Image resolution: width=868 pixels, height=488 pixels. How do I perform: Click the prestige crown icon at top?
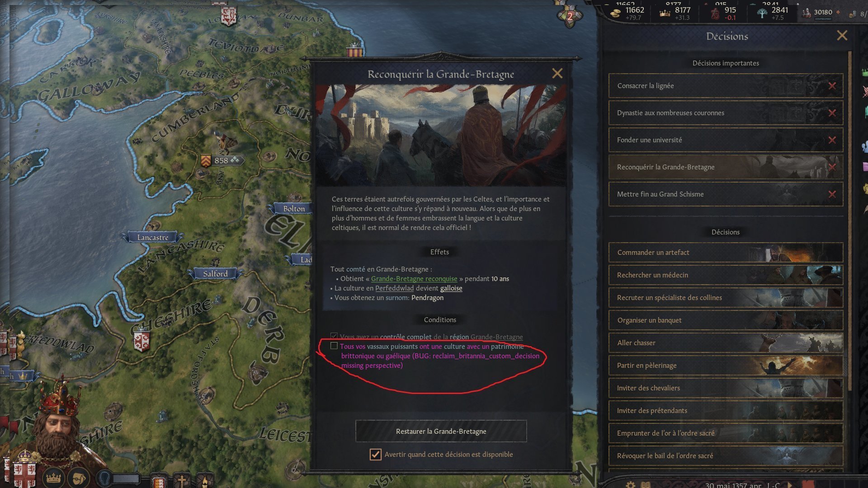(665, 13)
